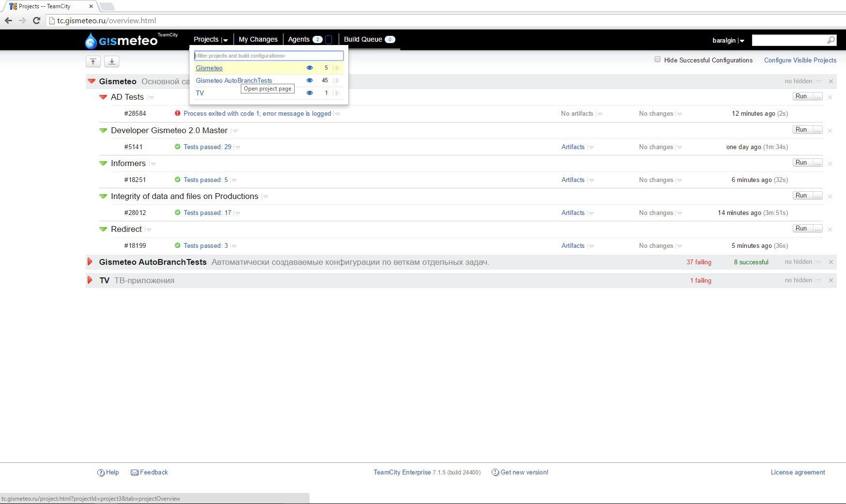Reload the page in browser
The image size is (846, 504).
36,20
